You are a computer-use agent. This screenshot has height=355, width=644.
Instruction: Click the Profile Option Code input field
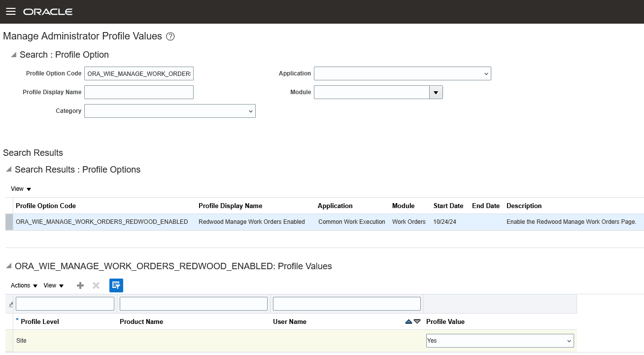click(139, 73)
